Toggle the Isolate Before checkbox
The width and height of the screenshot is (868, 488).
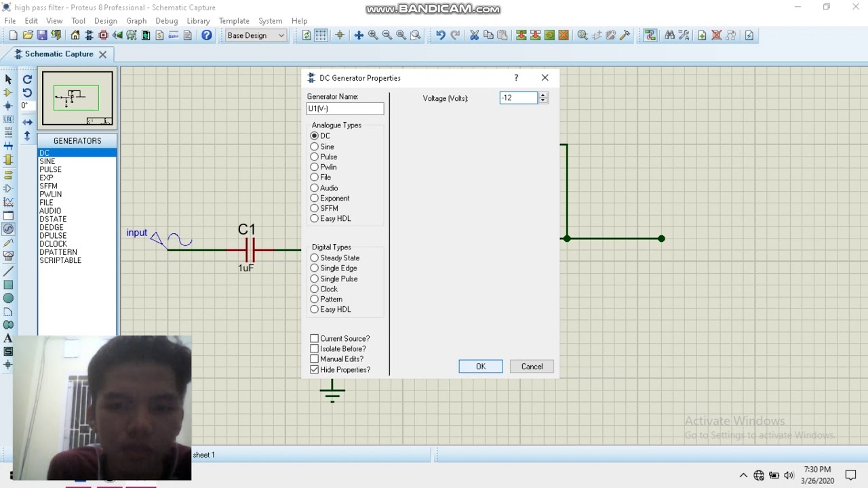point(315,348)
